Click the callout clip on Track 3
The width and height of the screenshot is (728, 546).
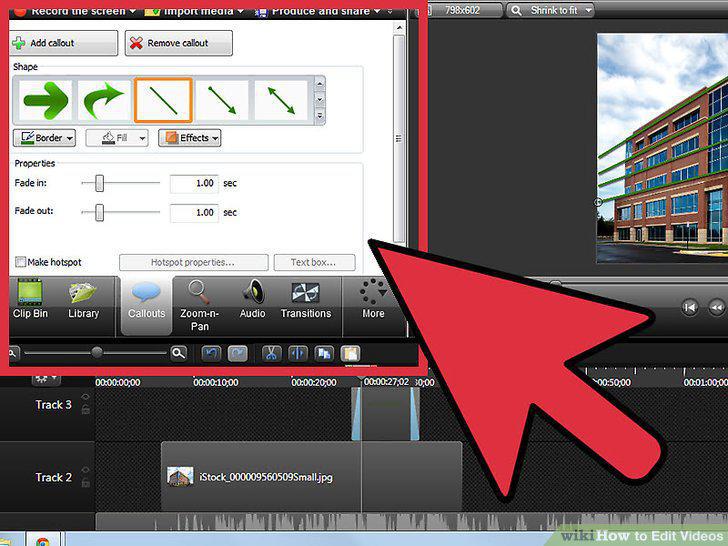[385, 414]
